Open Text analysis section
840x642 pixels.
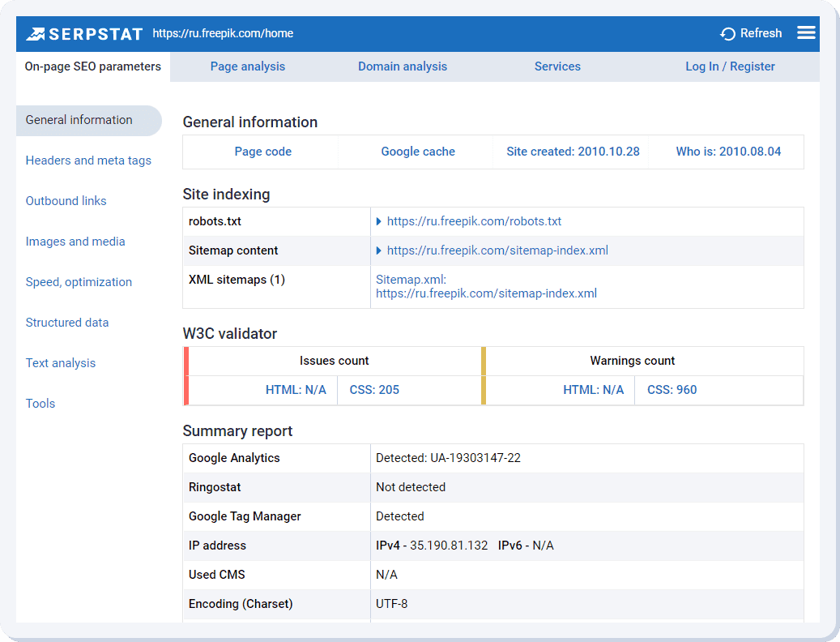click(61, 363)
